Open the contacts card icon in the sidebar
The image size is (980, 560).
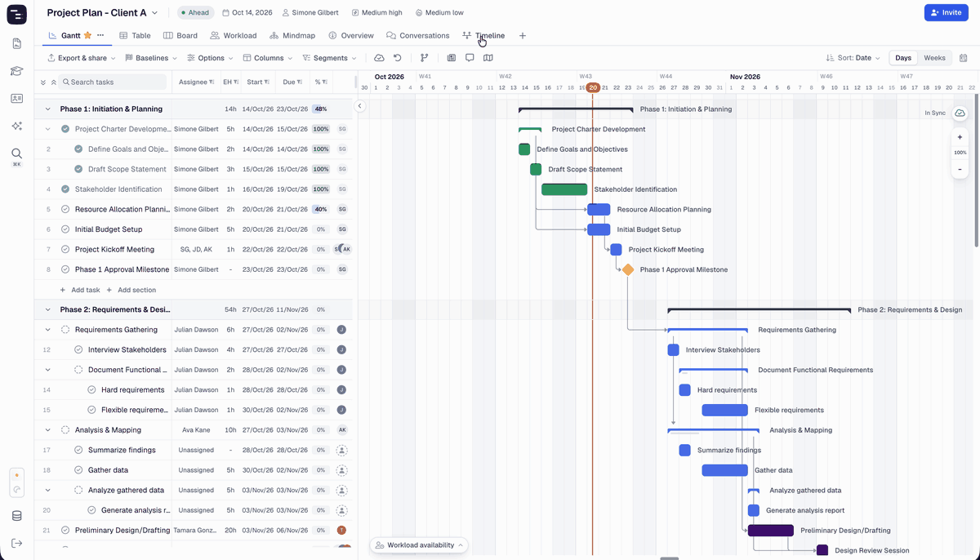tap(16, 98)
